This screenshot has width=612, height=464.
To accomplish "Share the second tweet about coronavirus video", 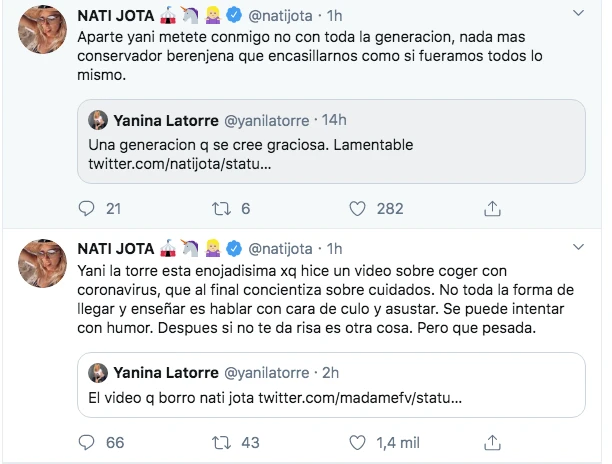I will [491, 441].
